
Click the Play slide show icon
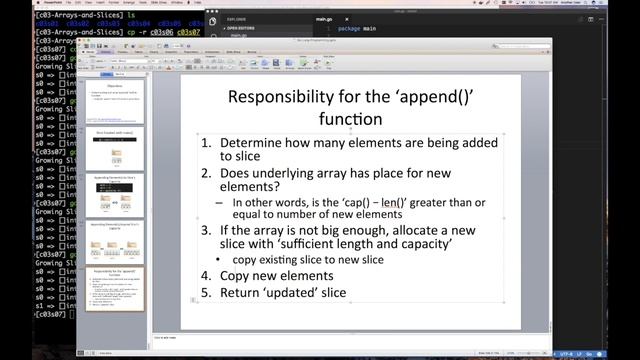[328, 63]
